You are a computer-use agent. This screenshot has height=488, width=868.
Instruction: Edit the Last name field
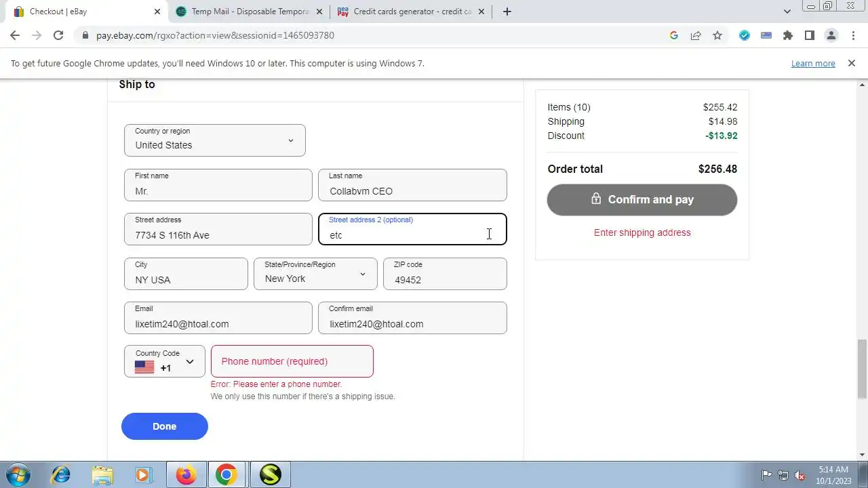coord(412,185)
